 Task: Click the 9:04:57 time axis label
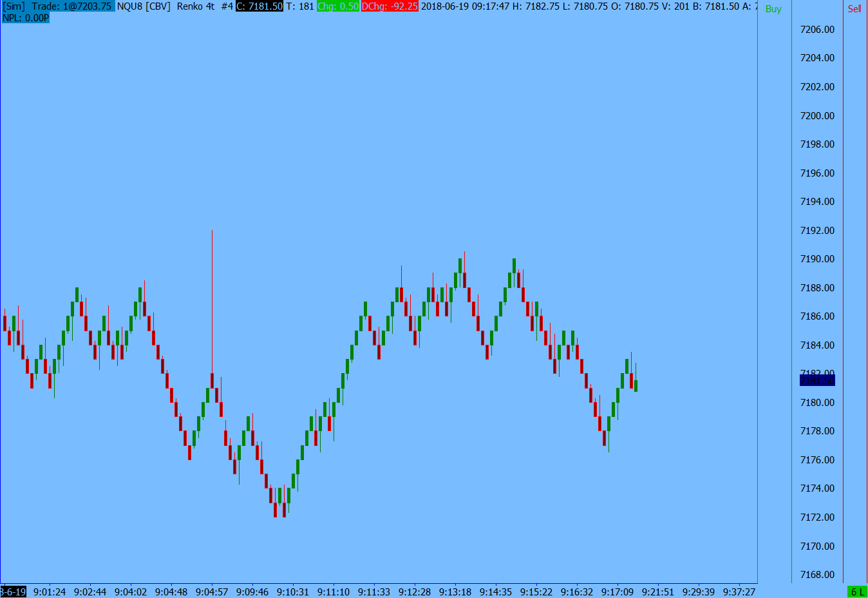click(212, 592)
